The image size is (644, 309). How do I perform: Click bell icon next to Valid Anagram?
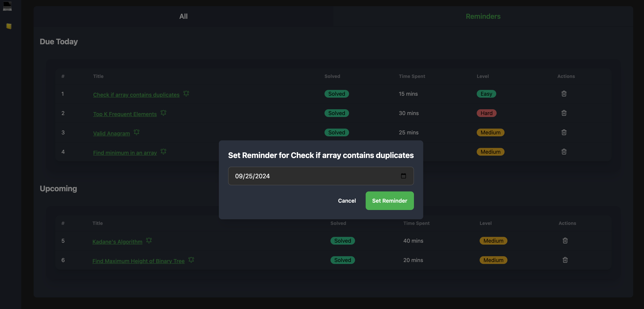click(x=137, y=132)
